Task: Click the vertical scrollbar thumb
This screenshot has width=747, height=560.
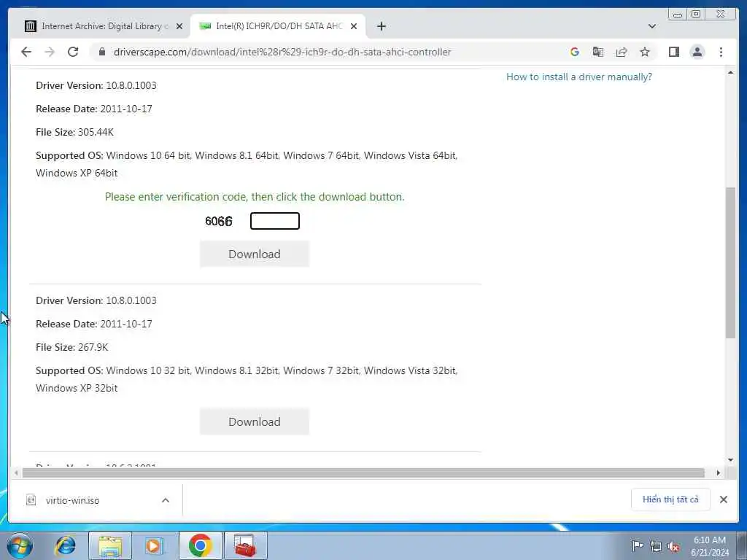Action: pyautogui.click(x=730, y=262)
